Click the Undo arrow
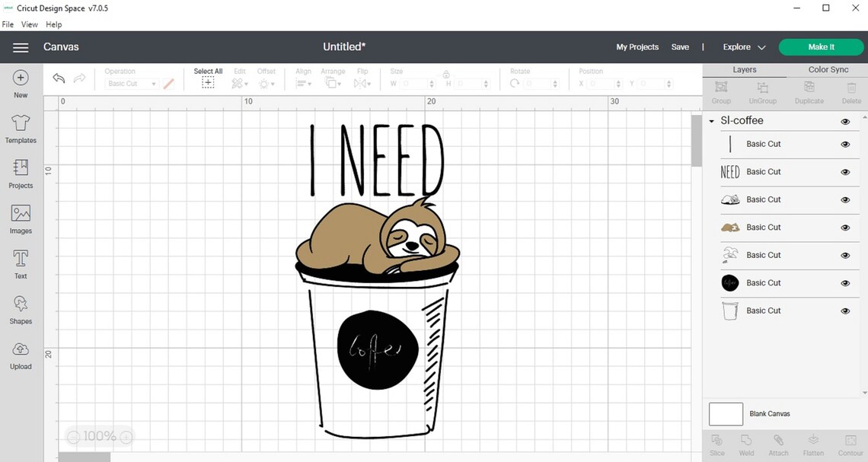The image size is (868, 462). pyautogui.click(x=59, y=78)
